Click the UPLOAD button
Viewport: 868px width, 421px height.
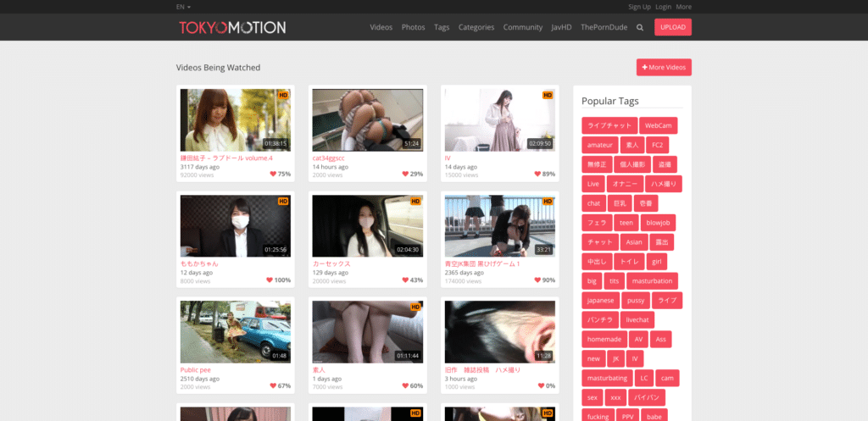tap(672, 27)
